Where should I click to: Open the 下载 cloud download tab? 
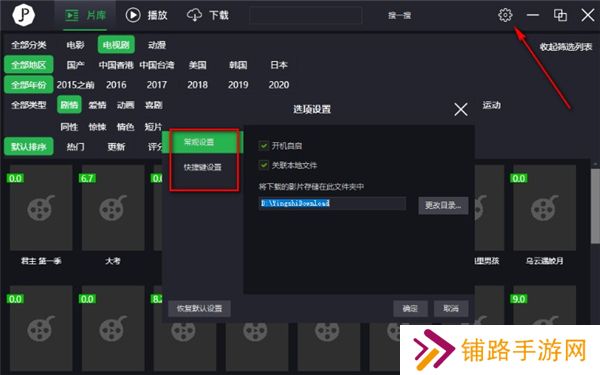click(x=208, y=15)
